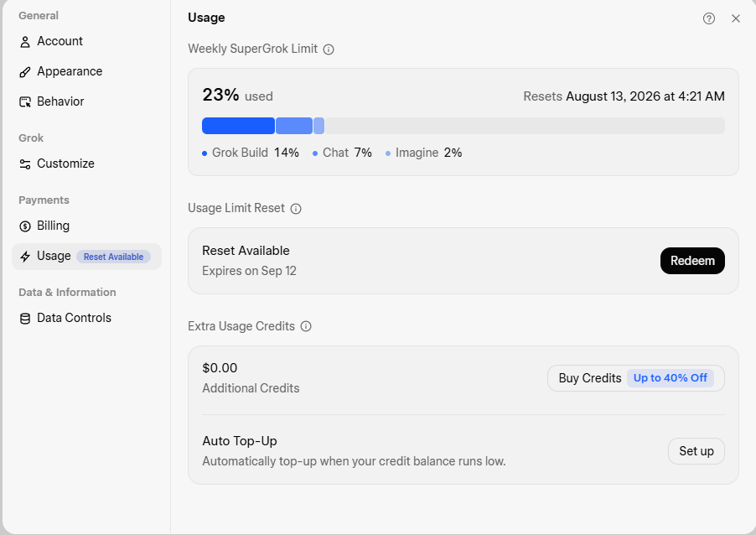Click the Imagine segment of usage bar
Image resolution: width=756 pixels, height=535 pixels.
coord(319,126)
